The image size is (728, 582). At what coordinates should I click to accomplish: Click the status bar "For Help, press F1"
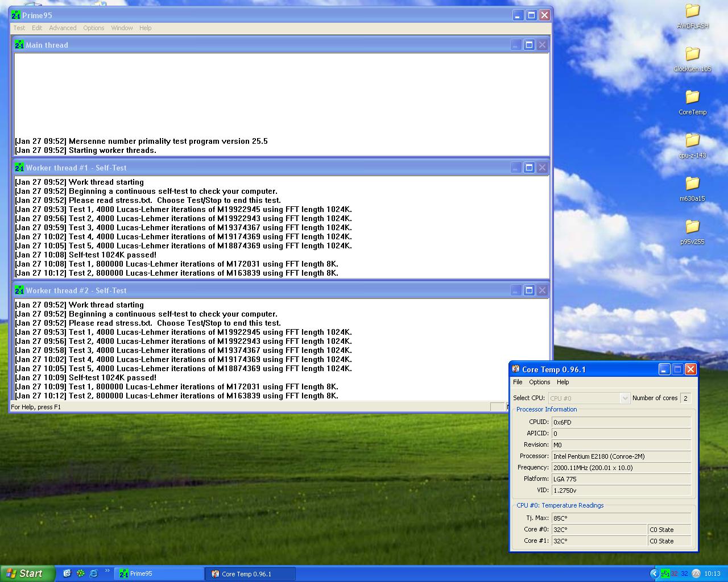pos(36,407)
